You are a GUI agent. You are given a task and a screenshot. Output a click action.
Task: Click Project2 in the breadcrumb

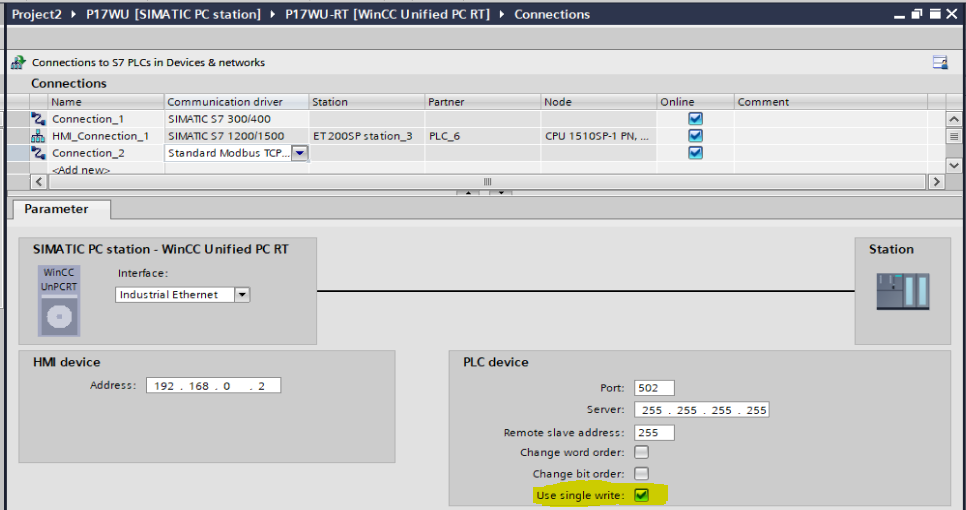pos(37,14)
